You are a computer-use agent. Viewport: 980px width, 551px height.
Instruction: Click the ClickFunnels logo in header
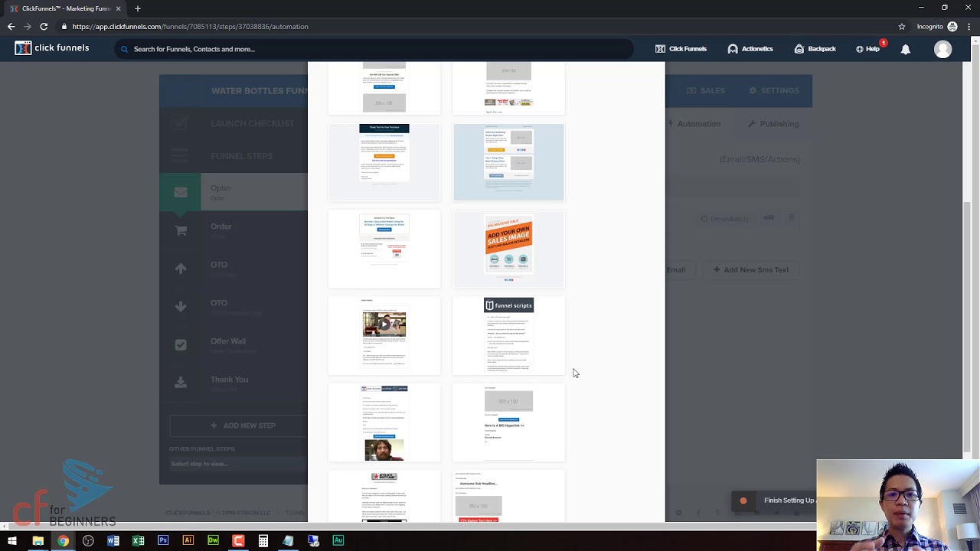pyautogui.click(x=52, y=48)
